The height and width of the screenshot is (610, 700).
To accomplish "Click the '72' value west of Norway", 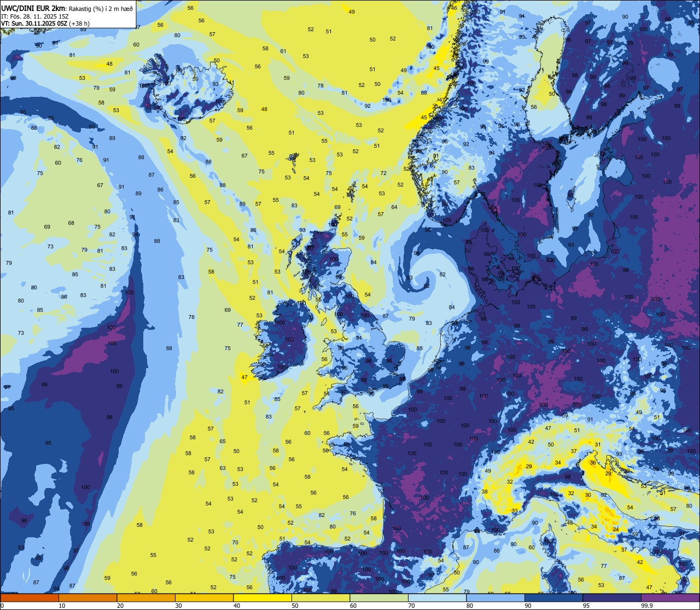I will [383, 173].
